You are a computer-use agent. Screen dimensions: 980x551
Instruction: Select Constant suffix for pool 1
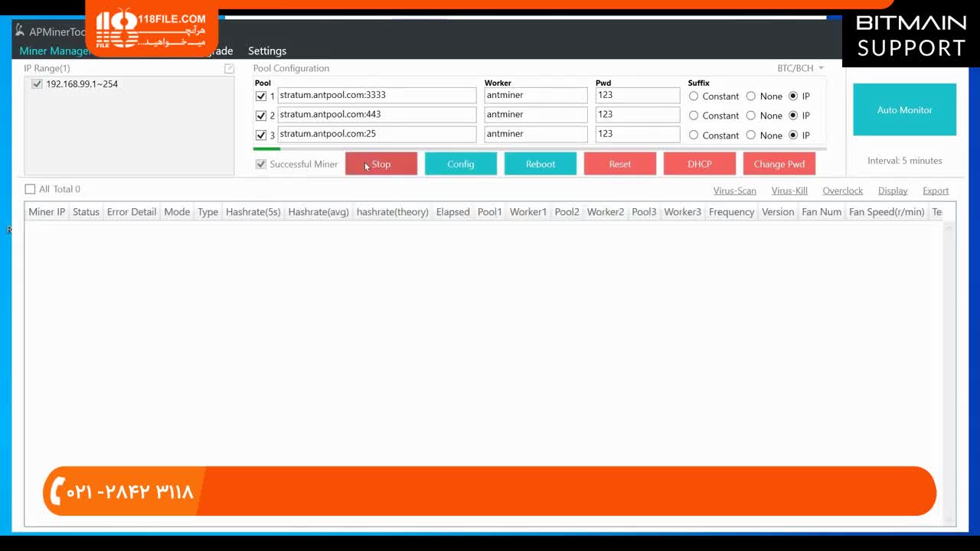point(694,96)
